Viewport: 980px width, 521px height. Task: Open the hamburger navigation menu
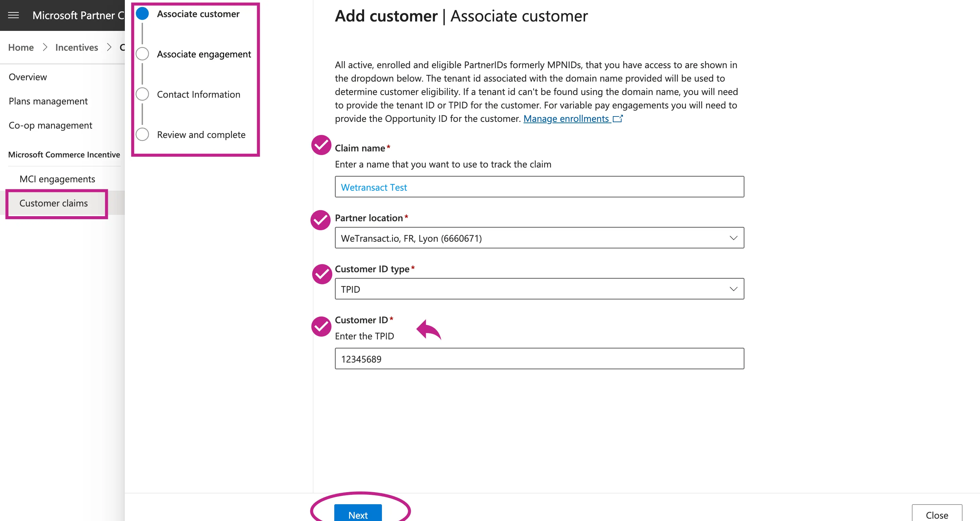(13, 15)
